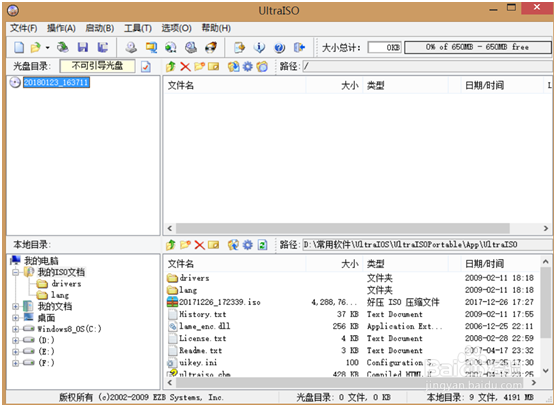
Task: Expand the (E:) drive node
Action: tap(16, 352)
